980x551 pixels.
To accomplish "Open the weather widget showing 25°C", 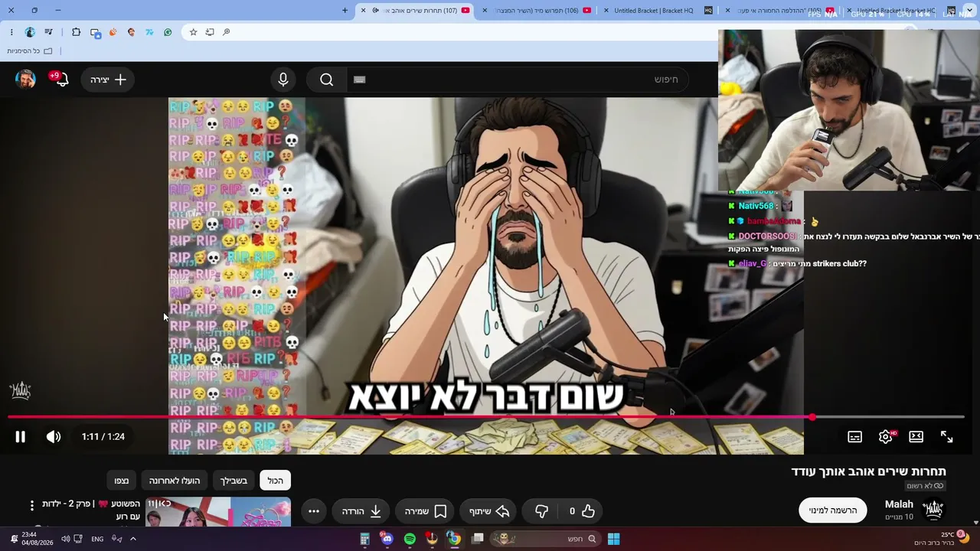I will point(942,539).
